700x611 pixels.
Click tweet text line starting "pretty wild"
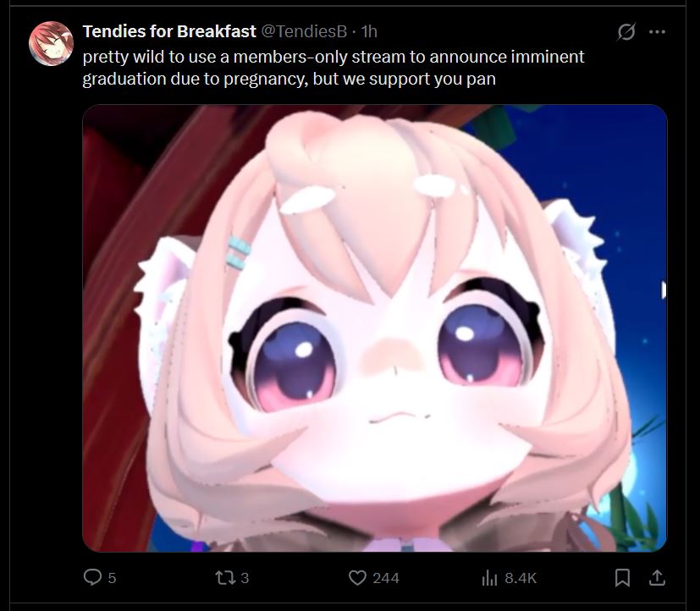[x=333, y=57]
